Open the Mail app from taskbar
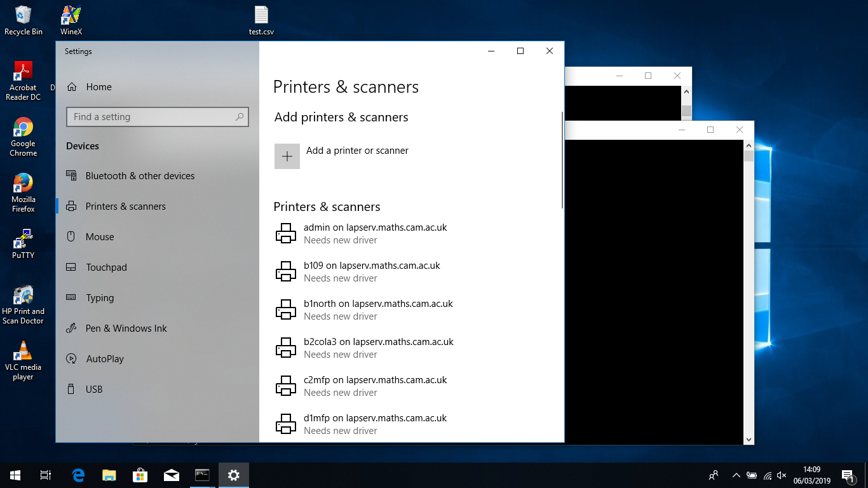 (x=171, y=475)
